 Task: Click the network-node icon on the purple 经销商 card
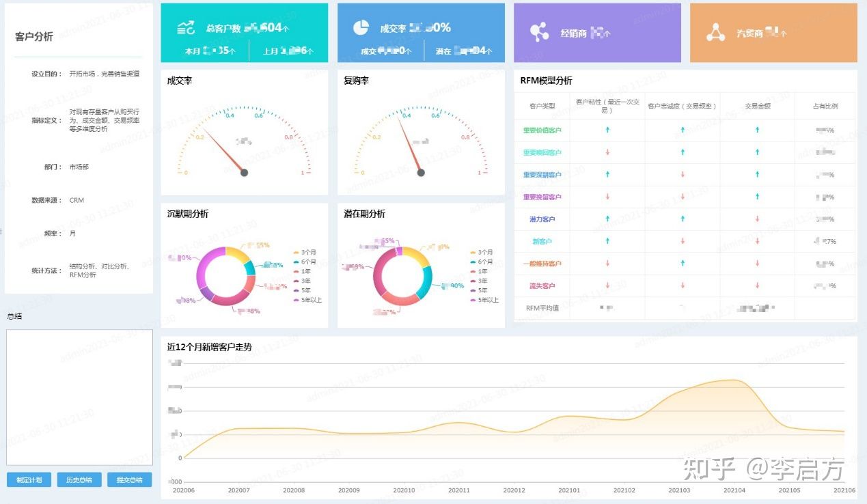point(539,31)
